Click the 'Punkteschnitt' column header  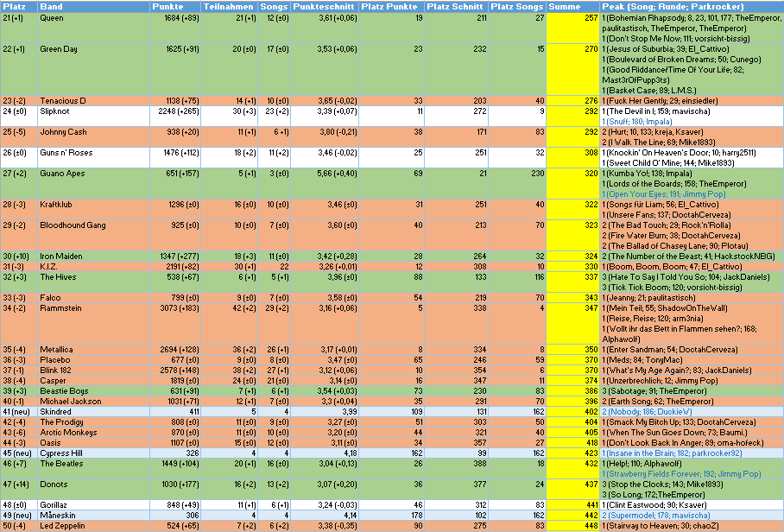pos(324,7)
